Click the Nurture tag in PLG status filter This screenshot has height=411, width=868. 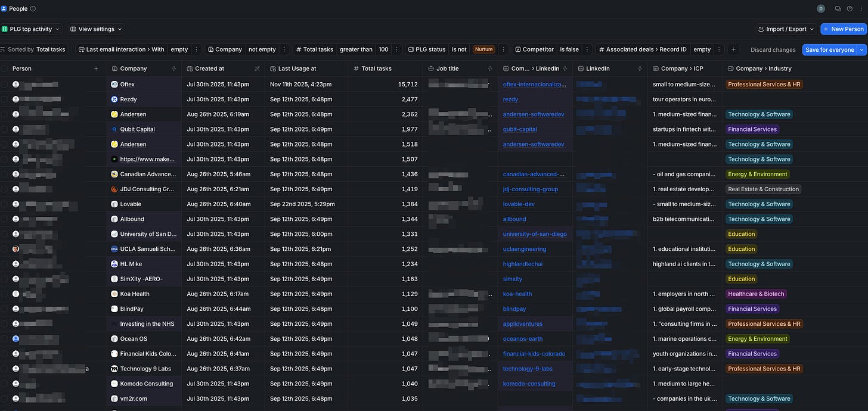coord(483,49)
